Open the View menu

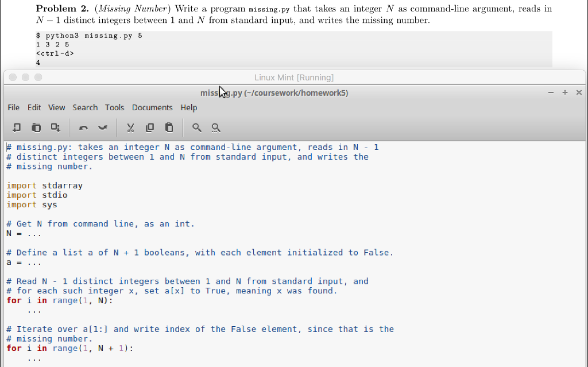coord(56,107)
